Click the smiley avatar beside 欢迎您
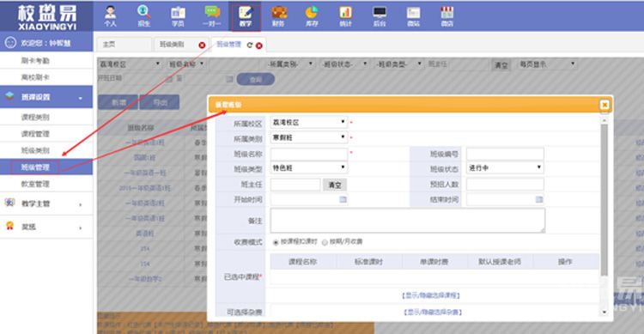The image size is (644, 334). (x=10, y=42)
